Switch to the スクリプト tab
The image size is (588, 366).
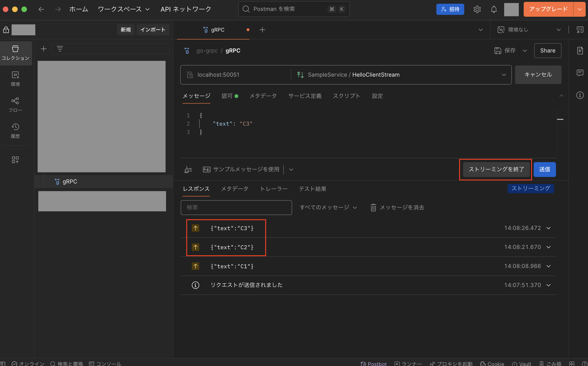pyautogui.click(x=346, y=96)
